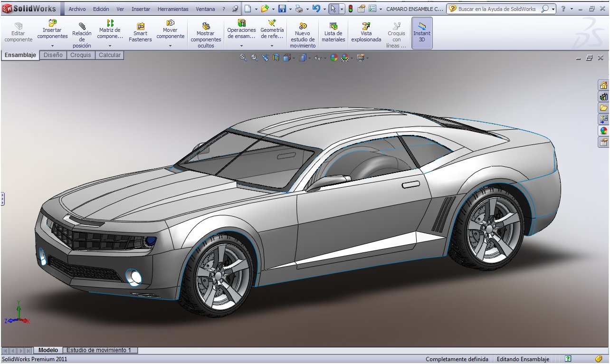Click New document icon
This screenshot has height=364, width=610.
coord(248,9)
